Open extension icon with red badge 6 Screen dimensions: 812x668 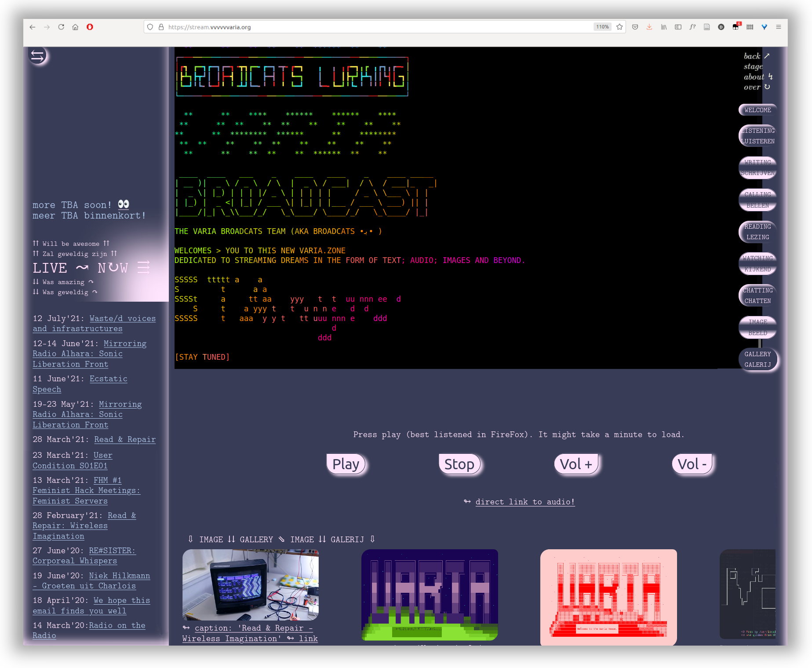click(736, 26)
